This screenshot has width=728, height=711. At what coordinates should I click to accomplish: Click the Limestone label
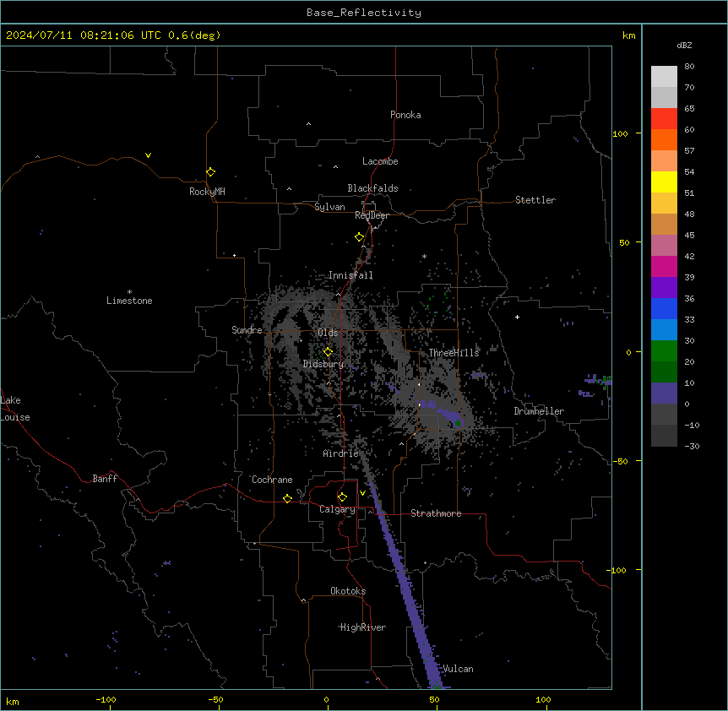[x=129, y=301]
